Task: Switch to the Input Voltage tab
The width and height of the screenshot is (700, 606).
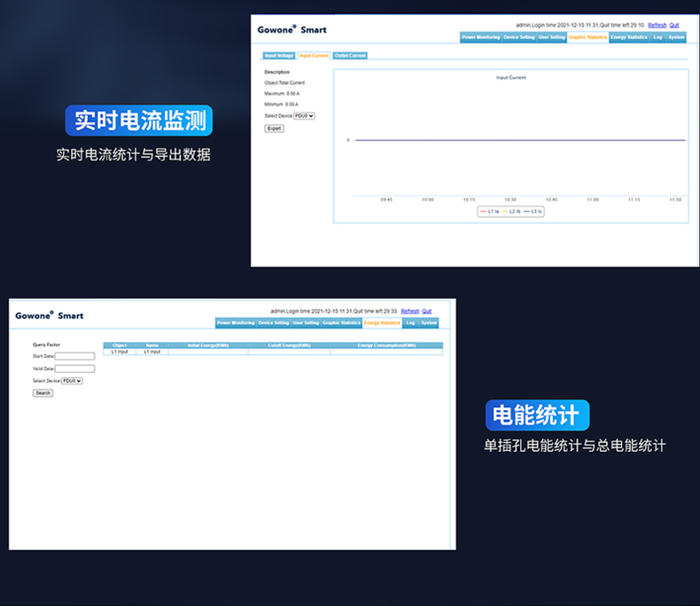Action: pos(279,56)
